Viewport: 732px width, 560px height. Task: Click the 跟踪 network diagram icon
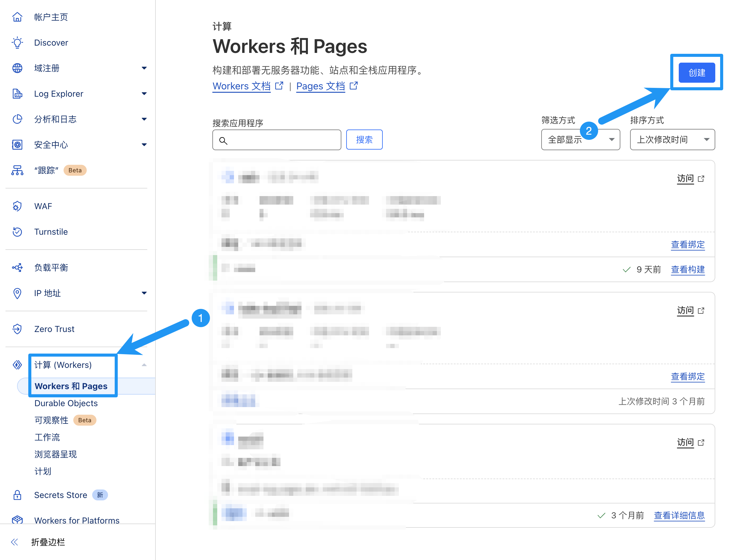pyautogui.click(x=17, y=170)
